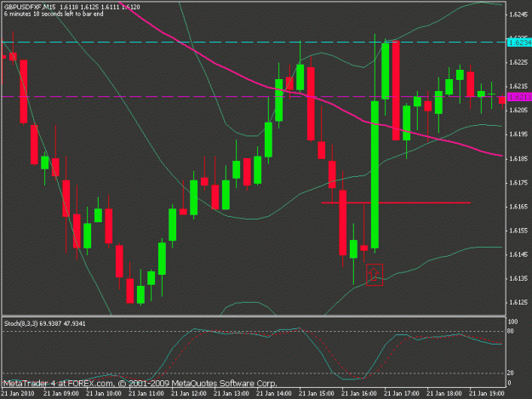
Task: Click the '21 Jan 10:00' time label
Action: pyautogui.click(x=104, y=394)
